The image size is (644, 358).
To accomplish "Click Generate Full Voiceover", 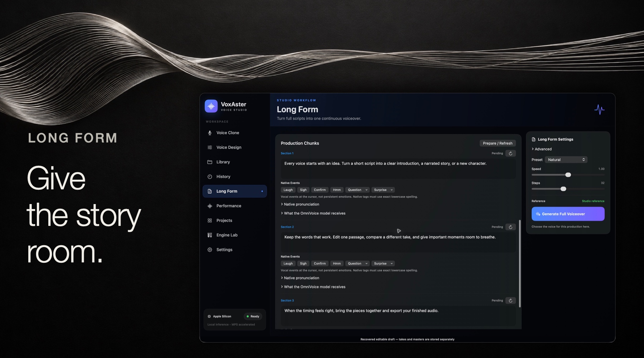I will (x=568, y=214).
